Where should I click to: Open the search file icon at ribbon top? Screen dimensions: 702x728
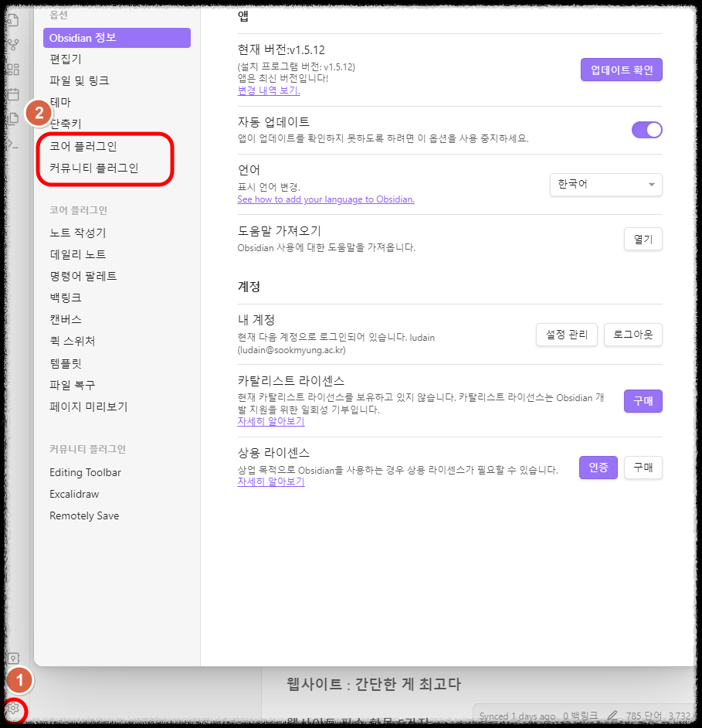tap(12, 21)
